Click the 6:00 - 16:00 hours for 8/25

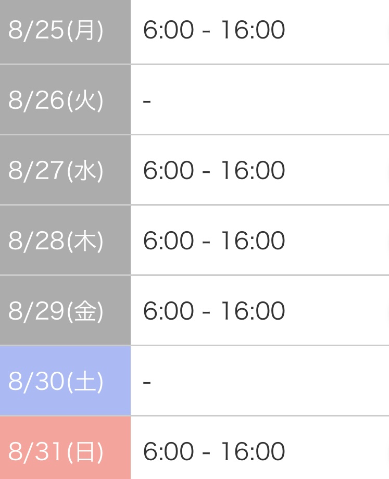coord(214,30)
